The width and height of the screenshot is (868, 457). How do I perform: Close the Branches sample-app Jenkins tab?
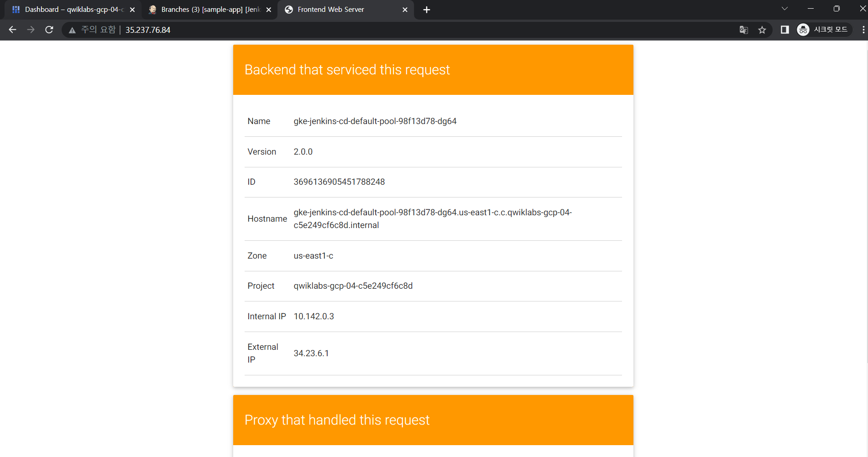(x=269, y=10)
